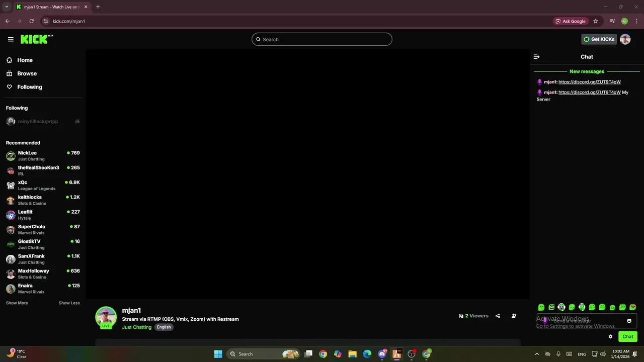Screen dimensions: 644x362
Task: Click mjan1 streamer avatar with LIVE badge
Action: (106, 317)
